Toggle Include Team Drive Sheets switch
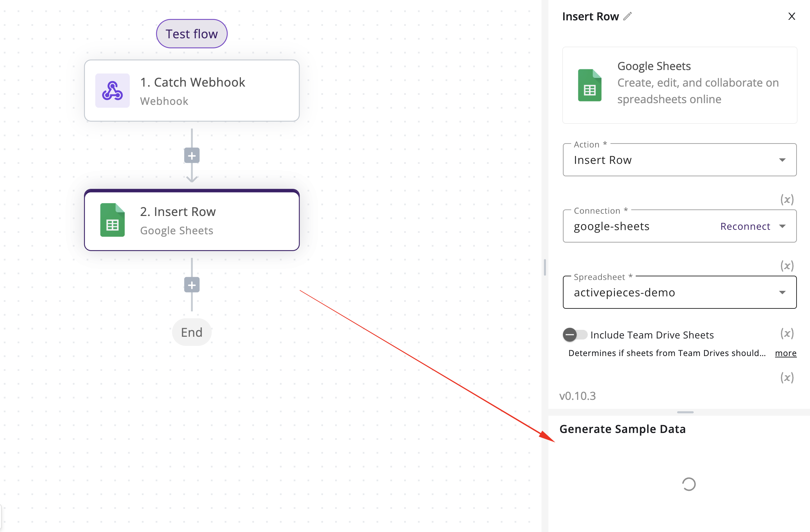The image size is (810, 532). pyautogui.click(x=575, y=335)
